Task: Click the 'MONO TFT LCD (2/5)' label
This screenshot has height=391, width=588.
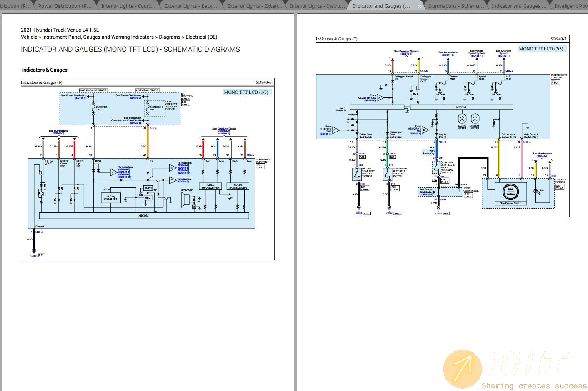Action: click(x=541, y=49)
